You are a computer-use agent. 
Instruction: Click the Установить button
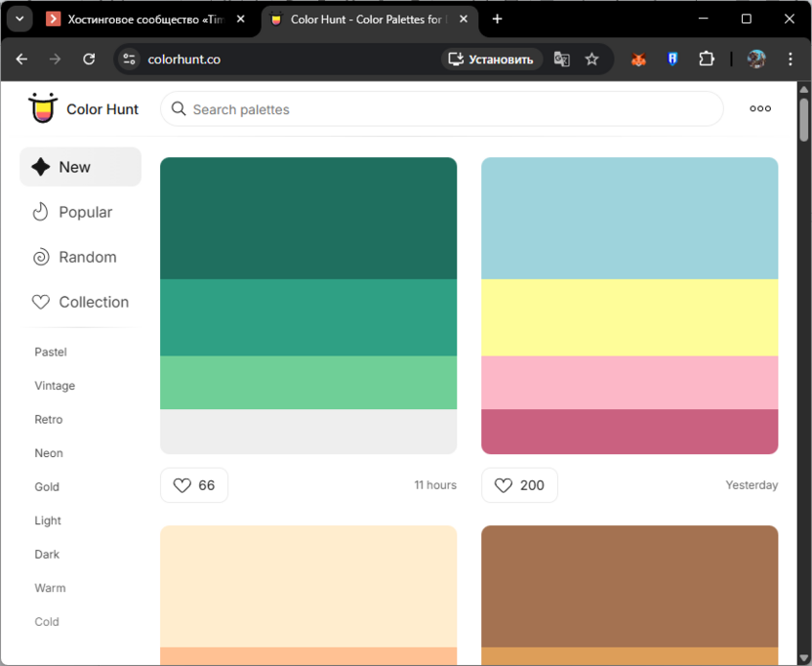[x=492, y=60]
